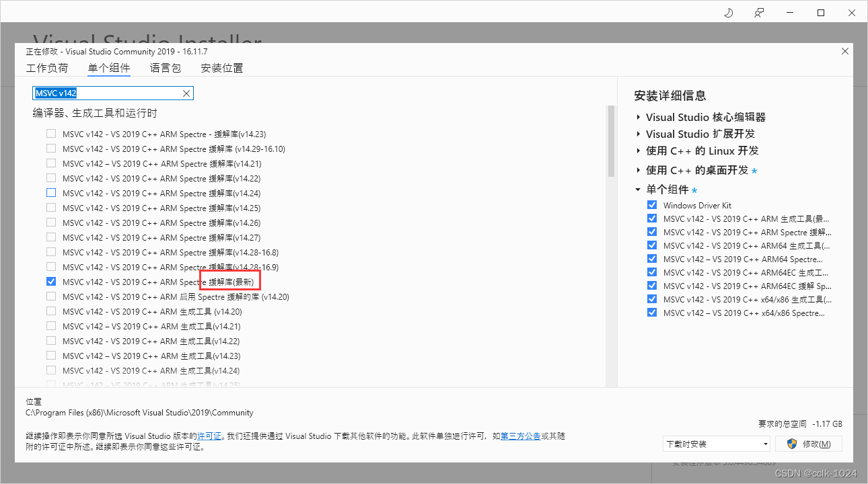Check ARM 启用 Spectre 缓解的库 (v14.20)

click(51, 296)
